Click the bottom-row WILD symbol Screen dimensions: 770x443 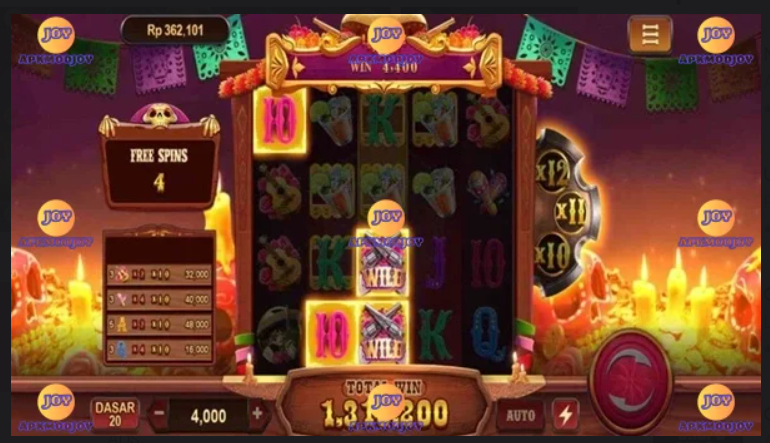click(382, 332)
